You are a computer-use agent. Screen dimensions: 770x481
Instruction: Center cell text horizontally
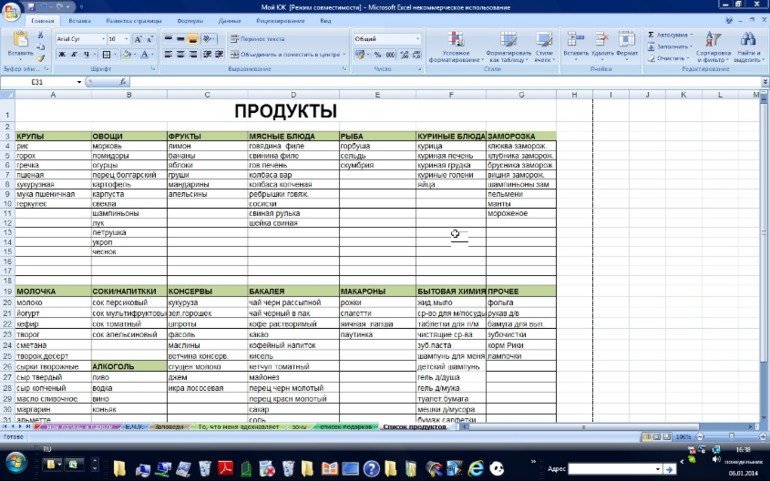pos(181,54)
